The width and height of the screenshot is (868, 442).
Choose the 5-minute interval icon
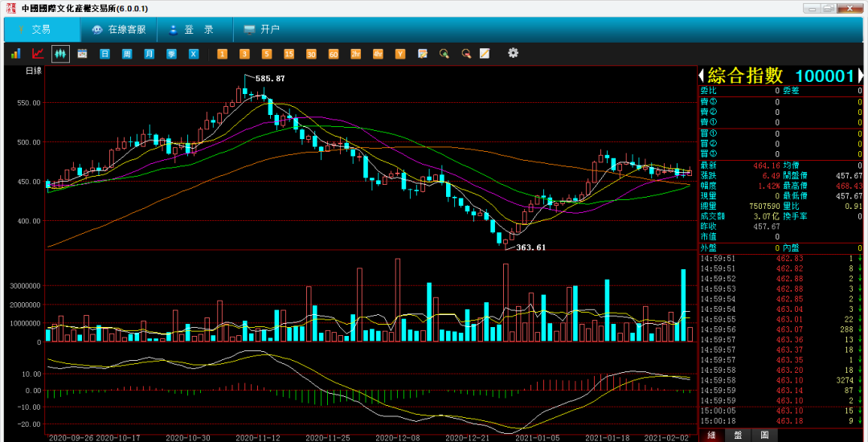pyautogui.click(x=267, y=54)
